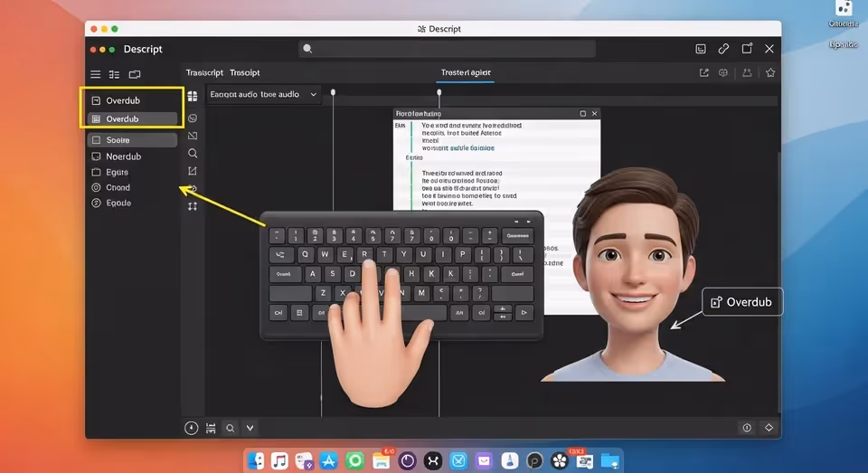This screenshot has width=868, height=473.
Task: Open the App Store from the dock
Action: [x=329, y=461]
